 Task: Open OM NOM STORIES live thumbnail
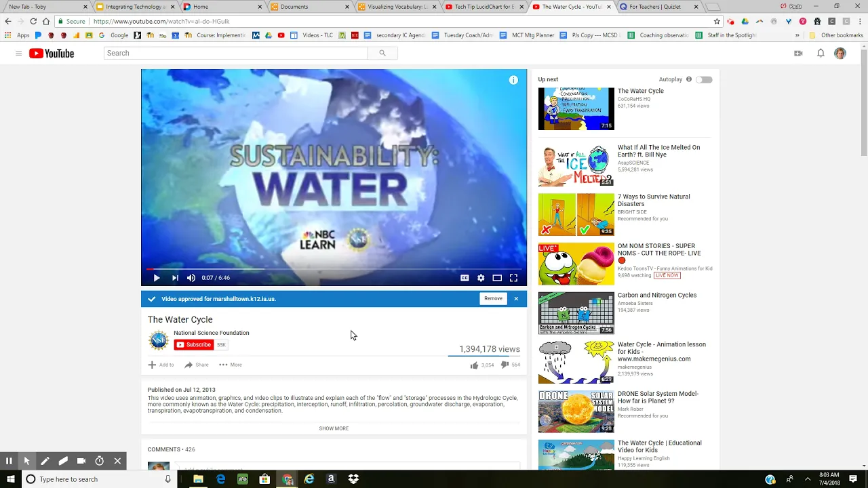coord(576,264)
